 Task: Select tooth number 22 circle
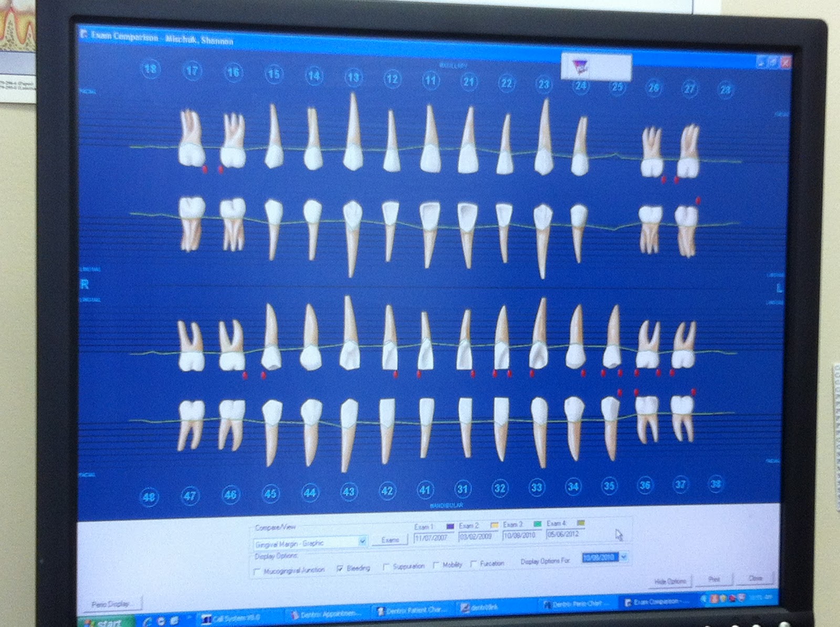point(506,83)
